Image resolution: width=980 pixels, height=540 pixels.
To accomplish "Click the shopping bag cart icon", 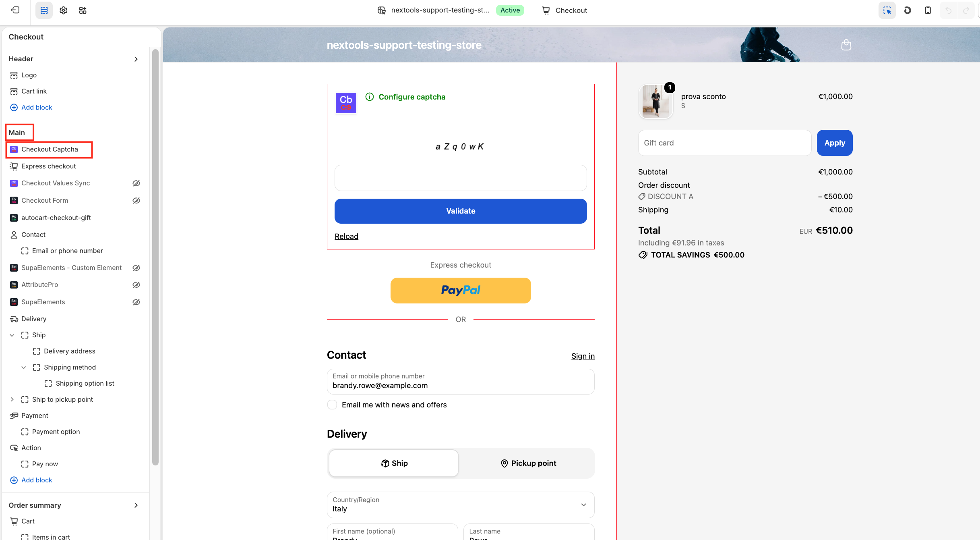I will 846,45.
